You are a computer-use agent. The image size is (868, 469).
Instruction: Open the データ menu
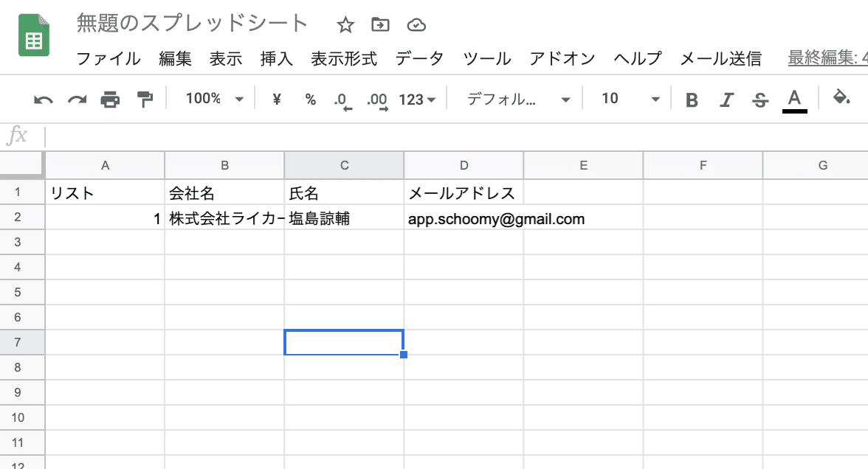[x=420, y=59]
